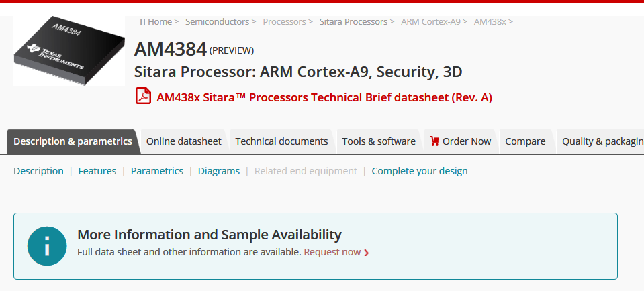The image size is (644, 291).
Task: Switch to Technical documents tab
Action: [x=281, y=141]
